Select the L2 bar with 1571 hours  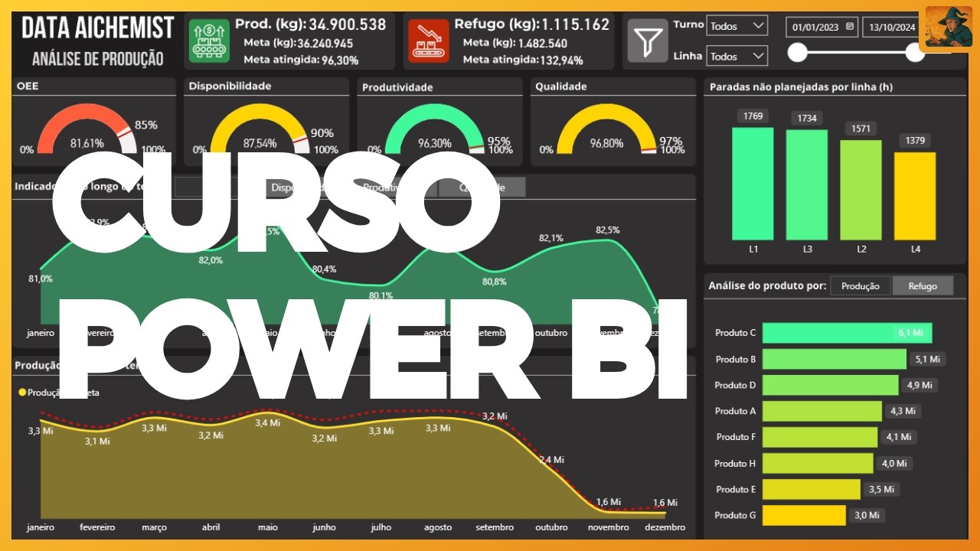pyautogui.click(x=861, y=191)
